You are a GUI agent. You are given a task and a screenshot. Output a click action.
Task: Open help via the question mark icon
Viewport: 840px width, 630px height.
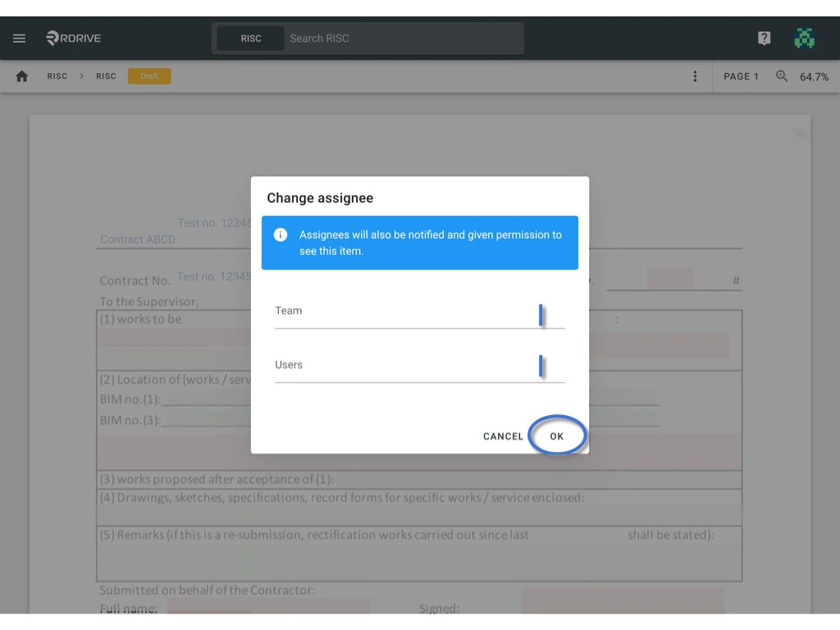pos(764,38)
